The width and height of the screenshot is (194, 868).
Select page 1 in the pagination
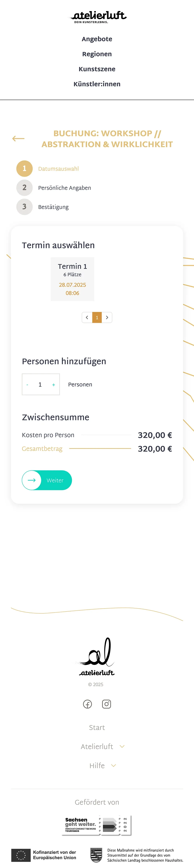tap(97, 317)
